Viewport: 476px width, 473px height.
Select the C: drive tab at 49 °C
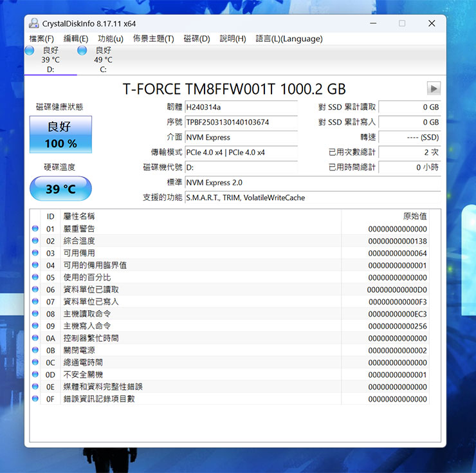(103, 60)
